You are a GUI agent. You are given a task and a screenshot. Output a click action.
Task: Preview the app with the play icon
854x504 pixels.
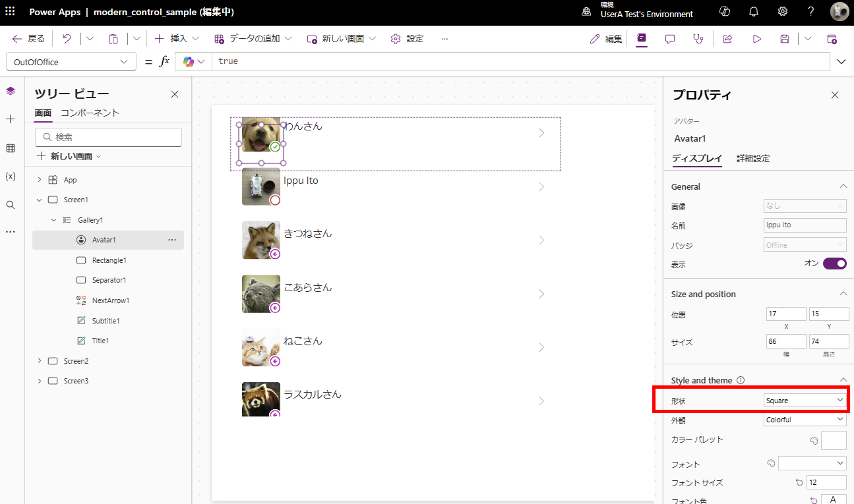[x=755, y=39]
